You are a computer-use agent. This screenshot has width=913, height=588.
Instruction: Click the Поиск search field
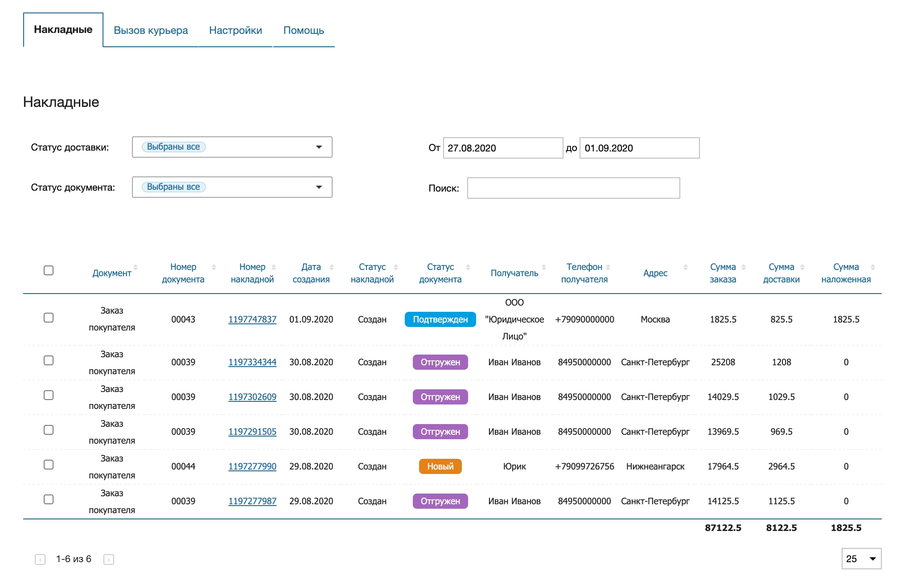[573, 188]
